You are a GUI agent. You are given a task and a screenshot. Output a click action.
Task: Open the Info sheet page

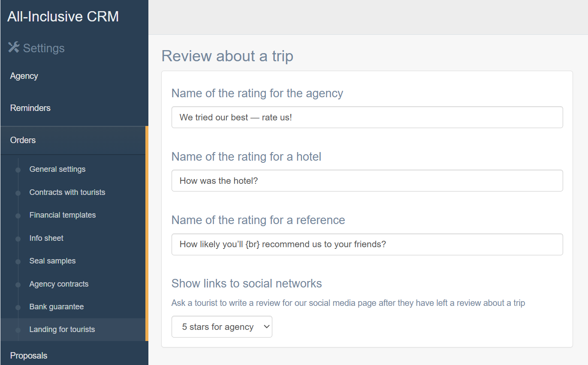coord(46,238)
